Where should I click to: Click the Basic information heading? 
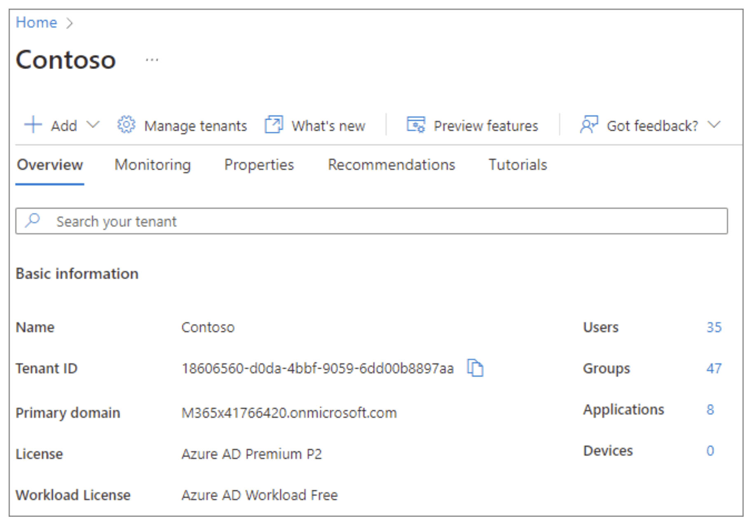(77, 274)
